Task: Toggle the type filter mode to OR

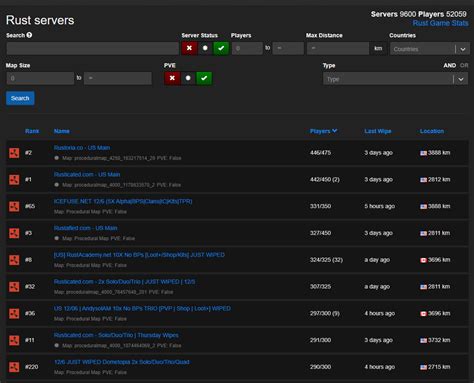Action: tap(464, 65)
